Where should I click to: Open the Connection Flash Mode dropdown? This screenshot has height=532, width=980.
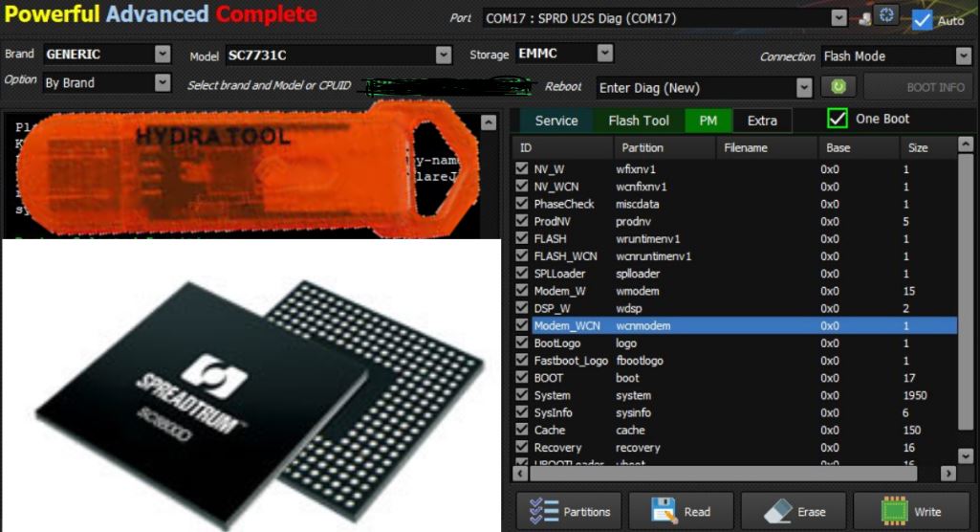[963, 56]
